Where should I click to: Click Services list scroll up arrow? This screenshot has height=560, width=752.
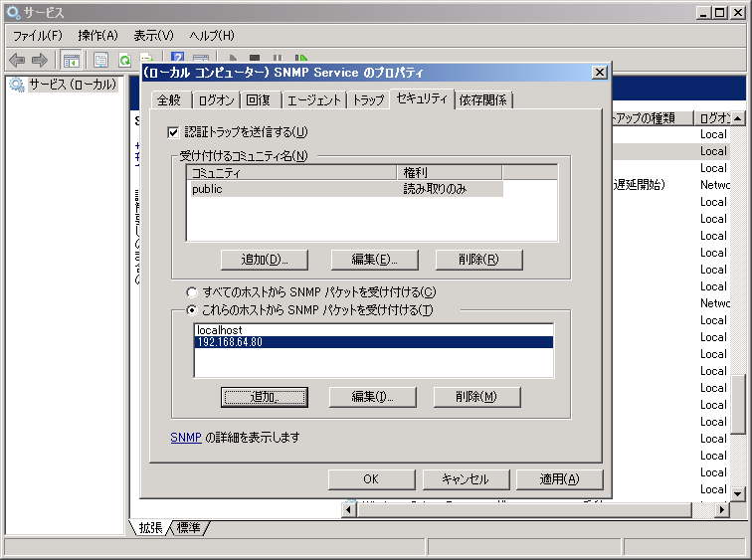[x=738, y=118]
